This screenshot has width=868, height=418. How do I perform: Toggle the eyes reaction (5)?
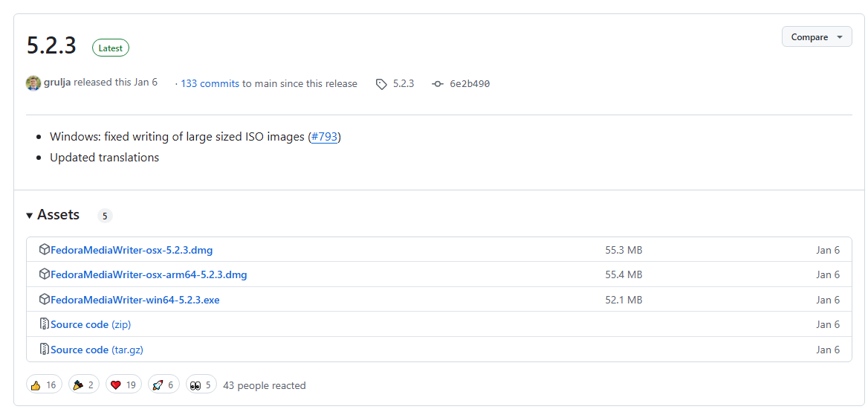click(x=201, y=385)
